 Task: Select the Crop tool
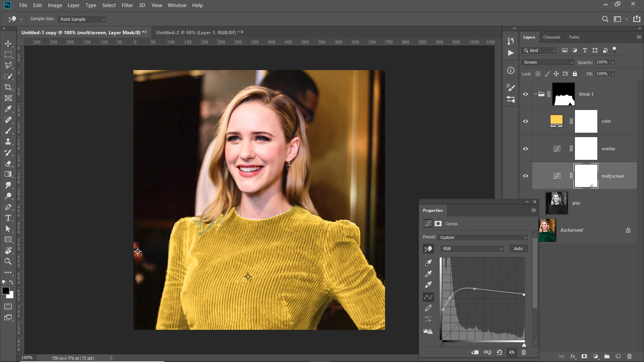(x=8, y=87)
